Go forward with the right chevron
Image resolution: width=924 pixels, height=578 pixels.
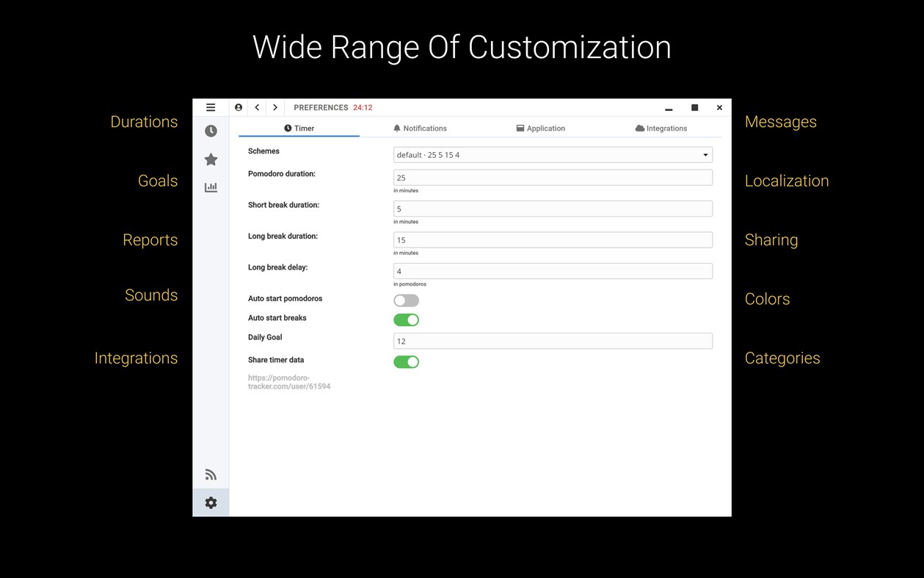click(275, 107)
